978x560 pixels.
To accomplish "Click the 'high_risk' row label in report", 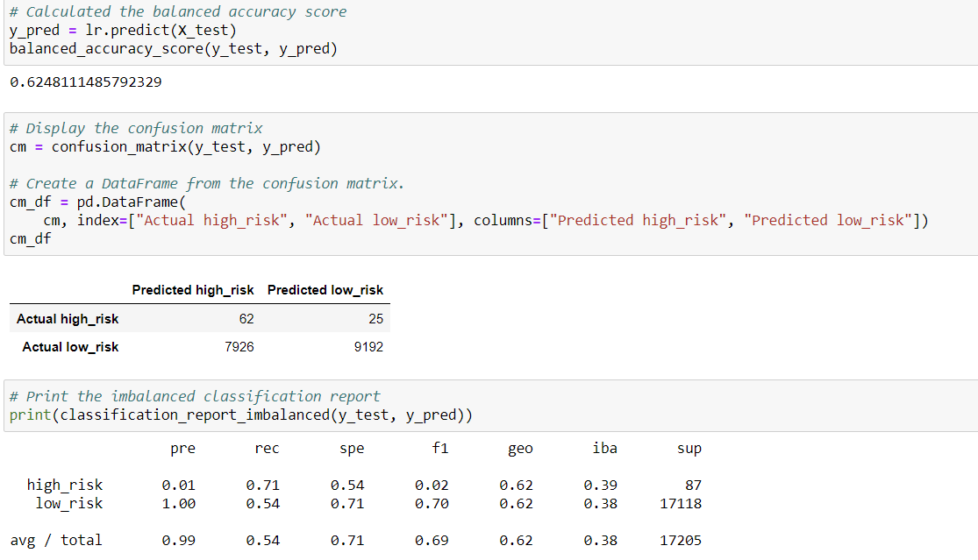I will click(65, 486).
